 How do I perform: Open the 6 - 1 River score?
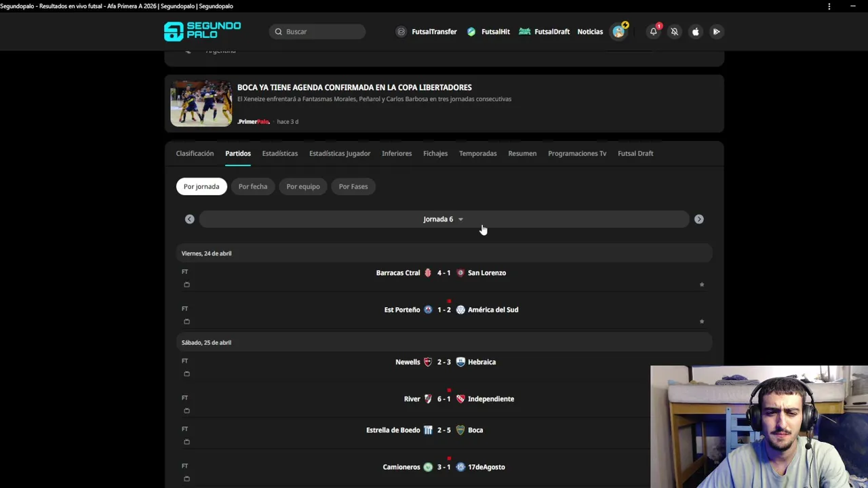tap(444, 399)
